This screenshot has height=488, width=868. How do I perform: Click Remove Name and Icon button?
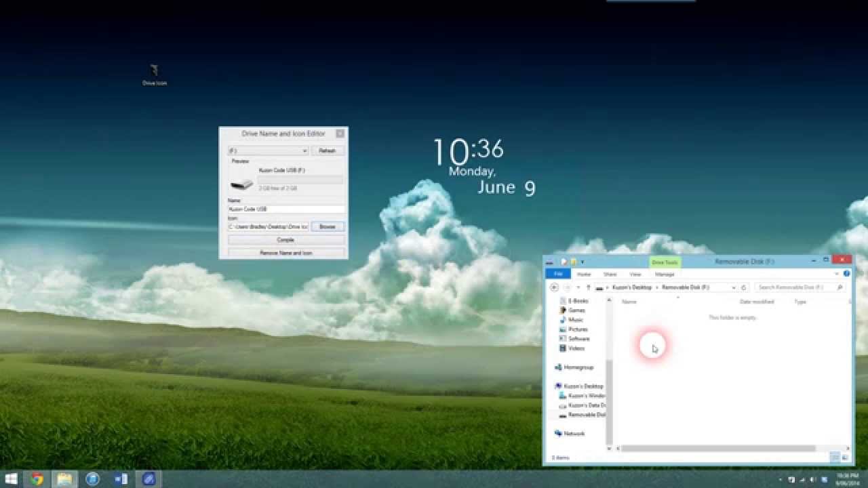point(286,253)
